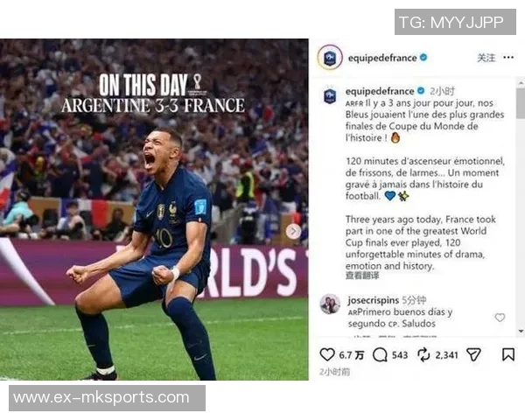Open equipedefrance header profile picture
Image resolution: width=525 pixels, height=420 pixels.
coord(330,58)
